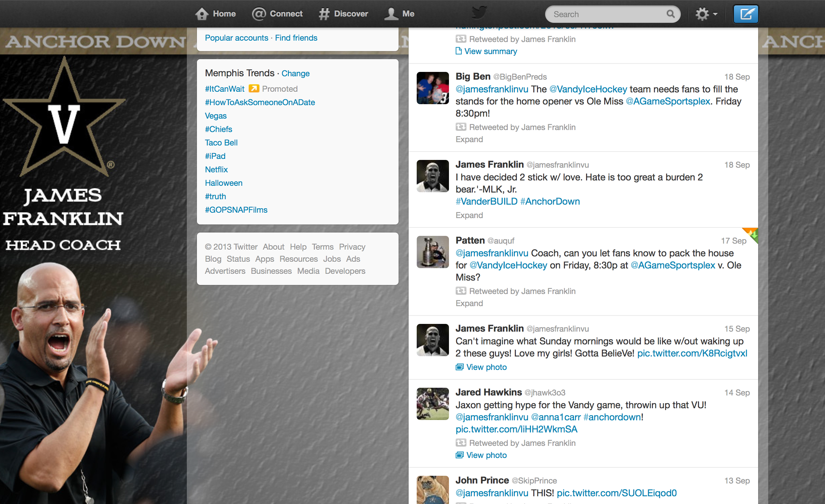Click the Promoted arrow icon next to #ItCanWait
This screenshot has height=504, width=825.
(x=254, y=88)
